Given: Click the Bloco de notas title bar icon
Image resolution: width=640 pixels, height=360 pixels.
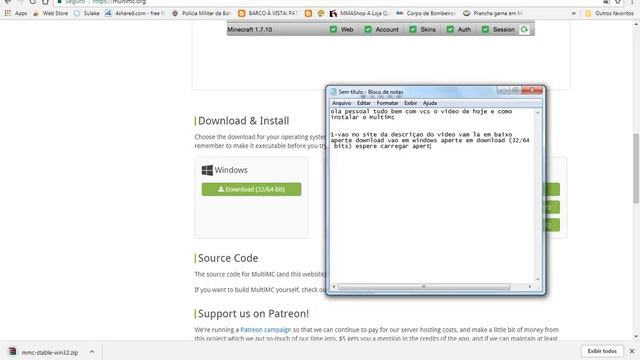Looking at the screenshot, I should pyautogui.click(x=333, y=92).
